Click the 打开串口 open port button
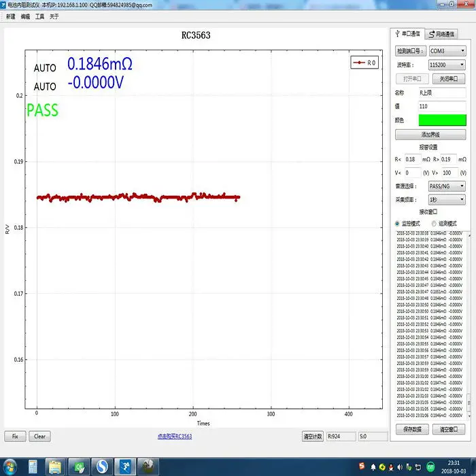The height and width of the screenshot is (476, 476). [x=412, y=79]
